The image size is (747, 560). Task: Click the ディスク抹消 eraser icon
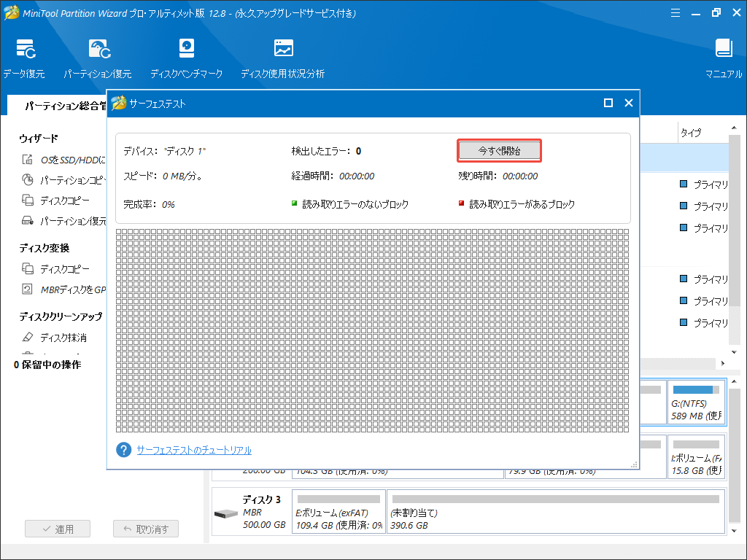pyautogui.click(x=28, y=337)
